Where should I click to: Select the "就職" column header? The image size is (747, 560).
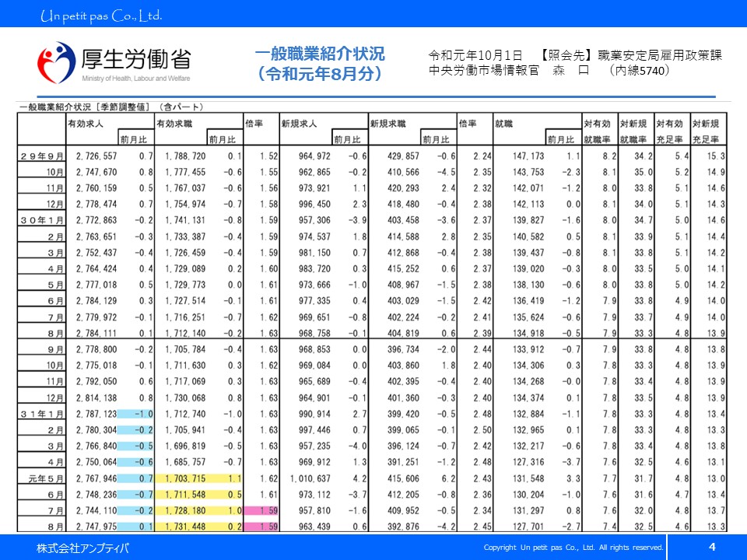(x=503, y=124)
